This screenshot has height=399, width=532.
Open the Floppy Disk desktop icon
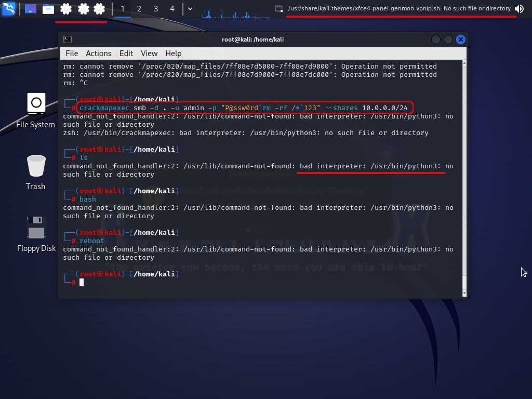pyautogui.click(x=36, y=234)
